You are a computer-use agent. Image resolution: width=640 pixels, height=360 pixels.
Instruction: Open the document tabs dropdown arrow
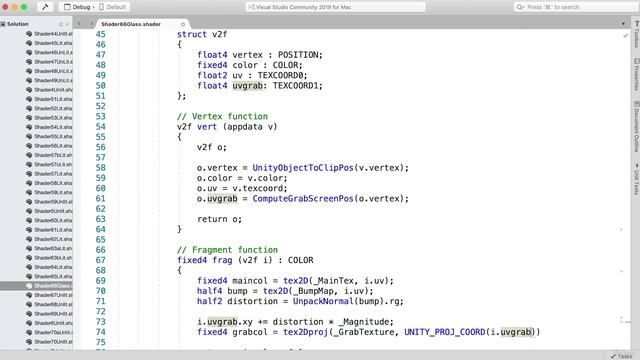(x=623, y=24)
